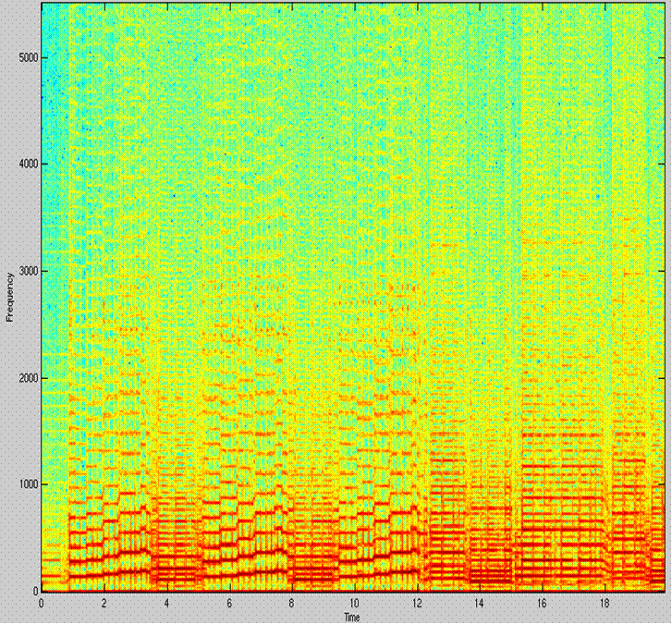Click the time tick label 16
The image size is (672, 624).
coord(542,604)
